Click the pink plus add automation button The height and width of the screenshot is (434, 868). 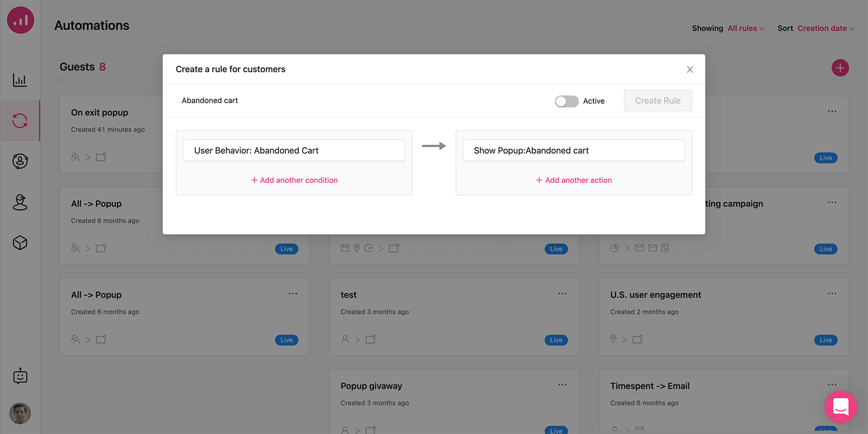point(840,68)
